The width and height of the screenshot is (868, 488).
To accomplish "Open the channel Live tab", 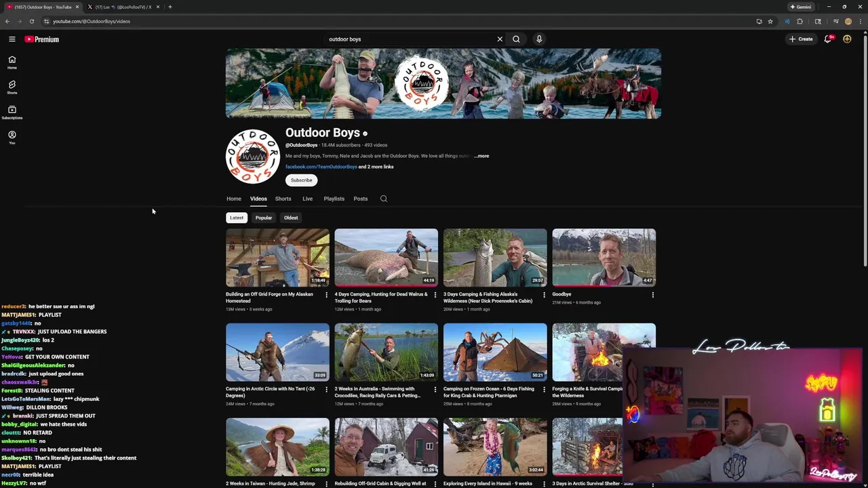I will tap(307, 199).
